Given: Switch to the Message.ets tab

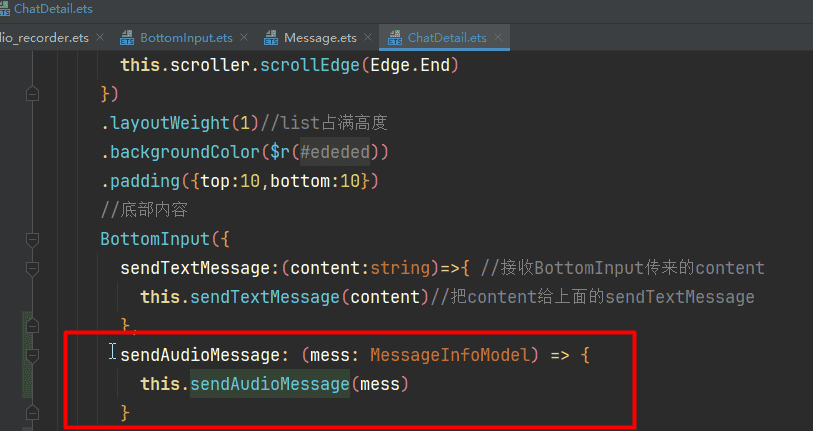Looking at the screenshot, I should (x=320, y=38).
